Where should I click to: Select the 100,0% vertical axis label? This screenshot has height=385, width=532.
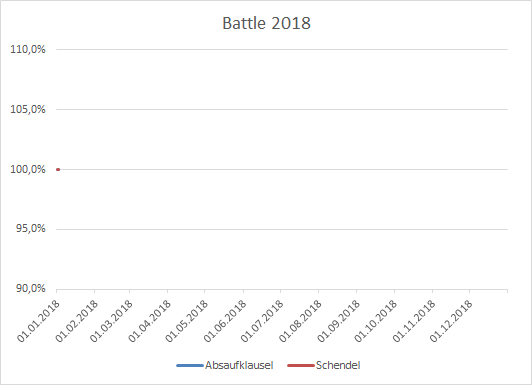(28, 169)
